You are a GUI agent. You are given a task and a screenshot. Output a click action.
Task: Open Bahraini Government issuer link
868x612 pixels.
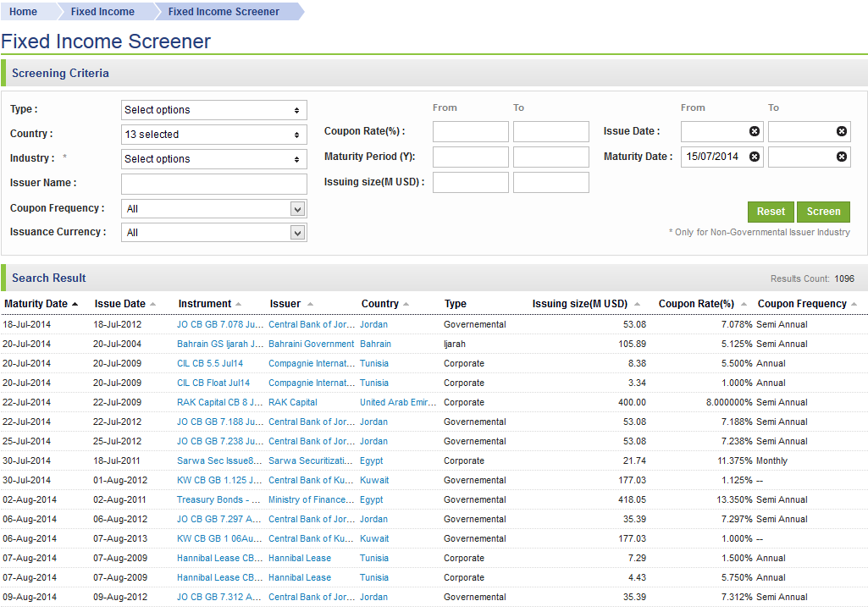click(311, 344)
